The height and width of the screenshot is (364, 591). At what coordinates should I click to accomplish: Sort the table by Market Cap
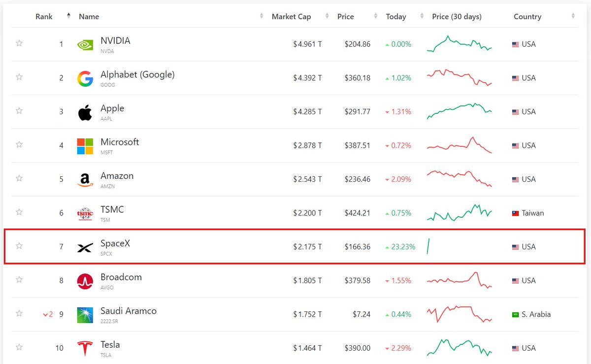click(291, 16)
